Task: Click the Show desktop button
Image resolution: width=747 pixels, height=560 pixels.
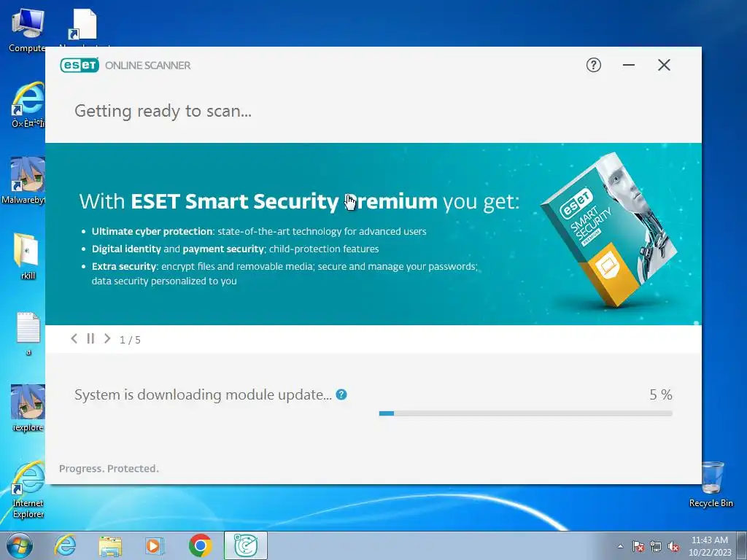Action: [742, 545]
